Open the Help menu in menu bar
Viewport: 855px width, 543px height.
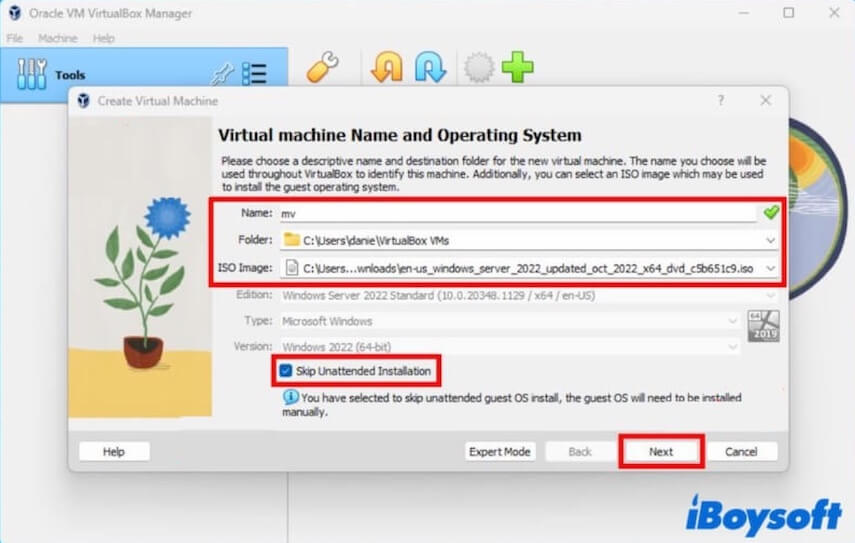(x=103, y=38)
